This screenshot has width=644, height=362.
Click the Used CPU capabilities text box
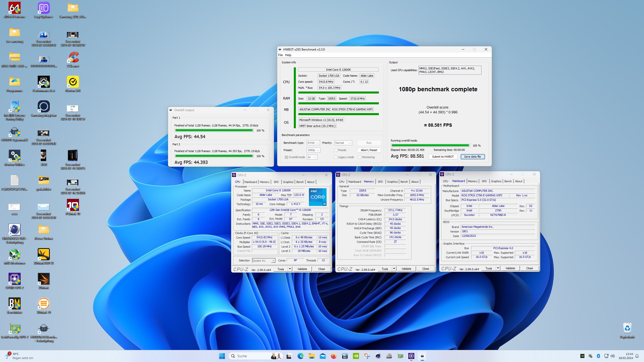[450, 70]
